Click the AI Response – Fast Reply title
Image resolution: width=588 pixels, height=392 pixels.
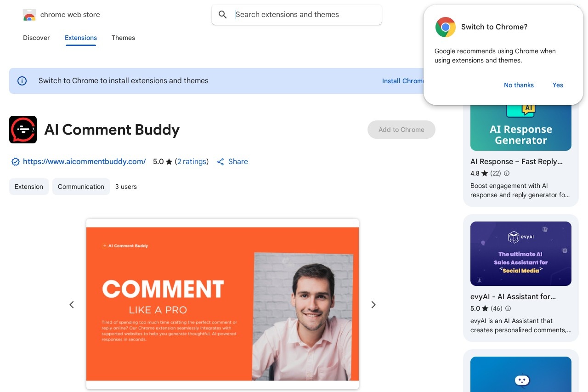pyautogui.click(x=516, y=162)
